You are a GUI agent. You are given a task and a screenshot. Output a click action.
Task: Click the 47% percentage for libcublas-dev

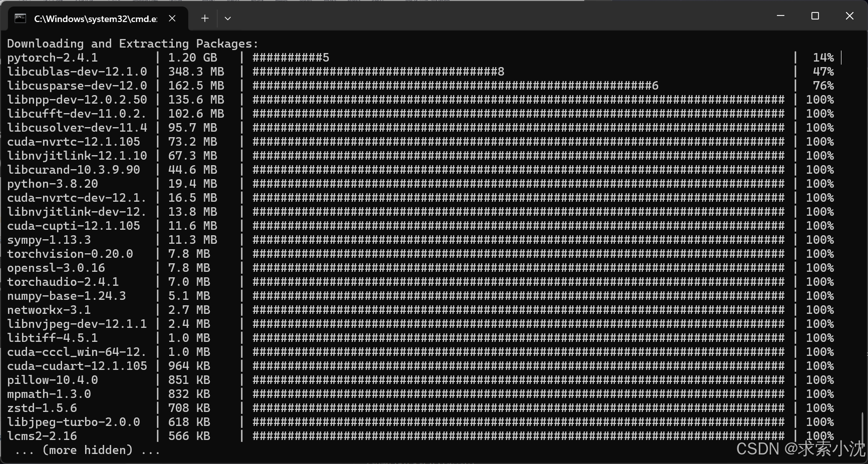coord(823,72)
